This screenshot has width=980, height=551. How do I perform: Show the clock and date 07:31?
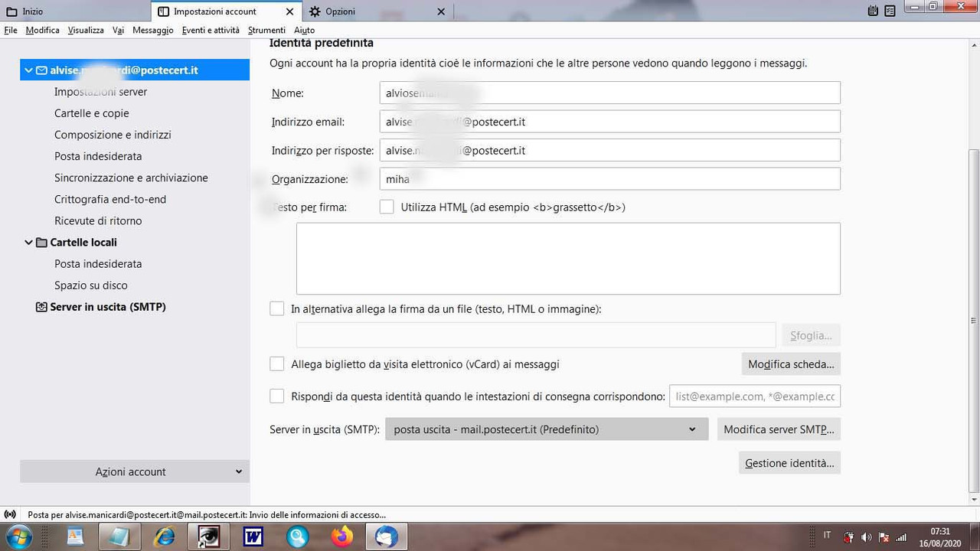pos(940,536)
